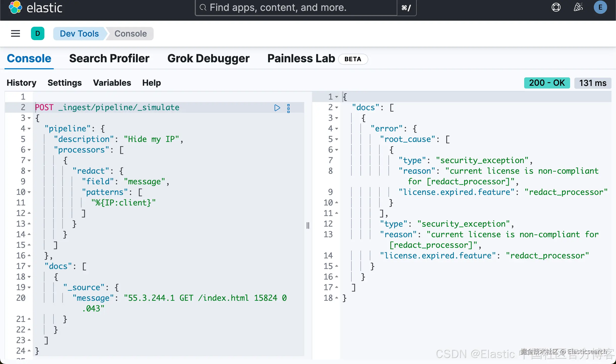Collapse the "root_cause" array in response
Screen dimensions: 616x364
337,139
